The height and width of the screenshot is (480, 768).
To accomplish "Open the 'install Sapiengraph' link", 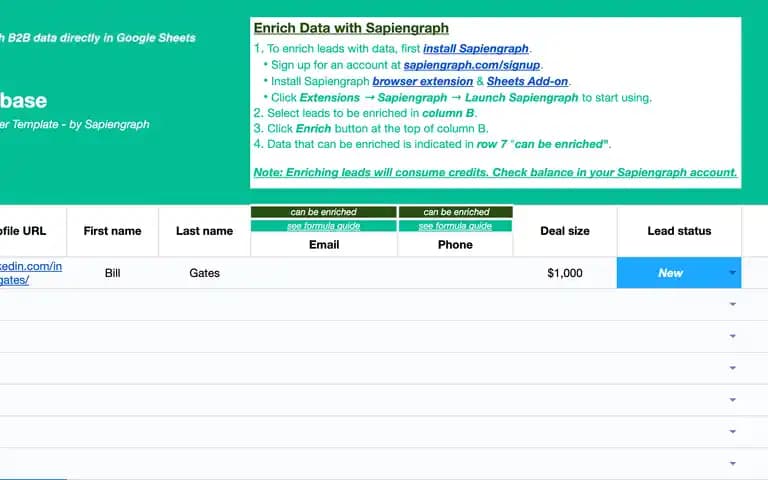I will point(476,48).
